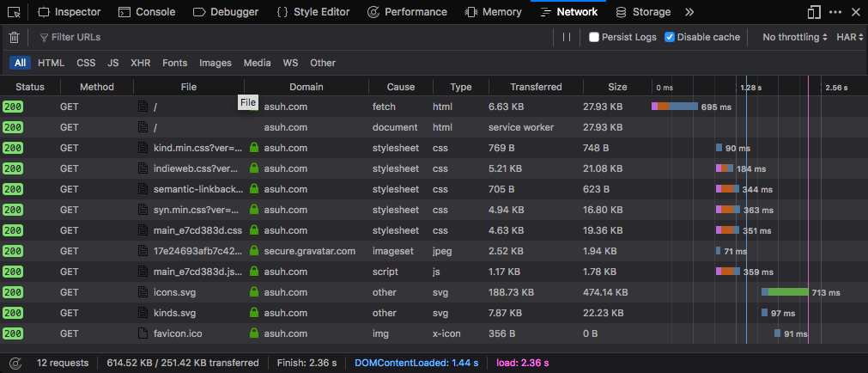Filter requests by Fonts
The image size is (868, 373).
(174, 63)
